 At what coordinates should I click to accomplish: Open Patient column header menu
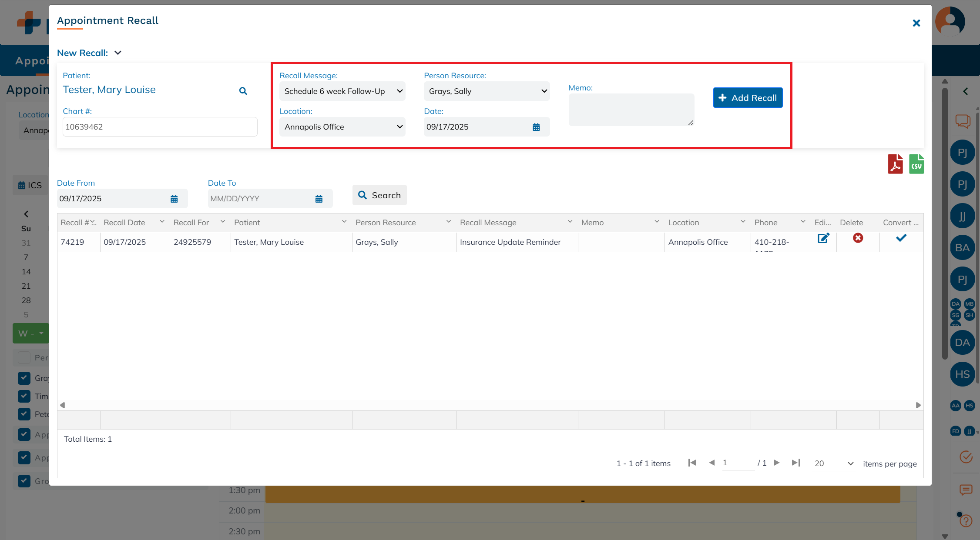pos(344,222)
